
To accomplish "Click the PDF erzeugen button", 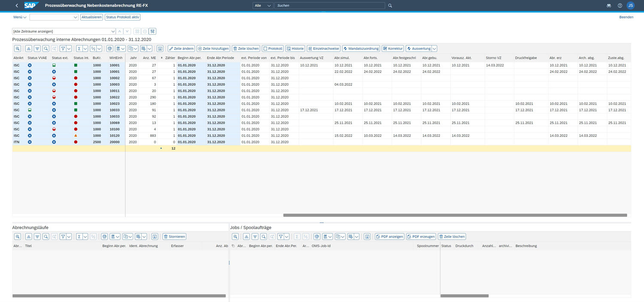I will tap(421, 236).
